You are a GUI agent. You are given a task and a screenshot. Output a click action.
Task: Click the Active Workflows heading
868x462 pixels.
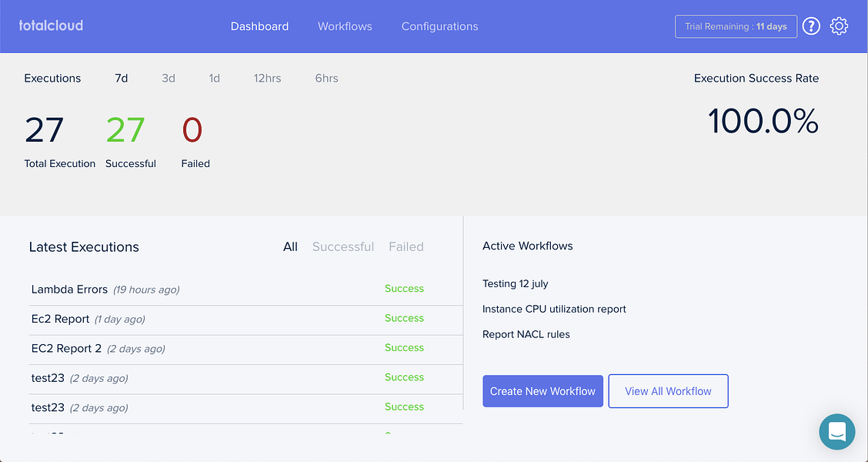(x=528, y=246)
